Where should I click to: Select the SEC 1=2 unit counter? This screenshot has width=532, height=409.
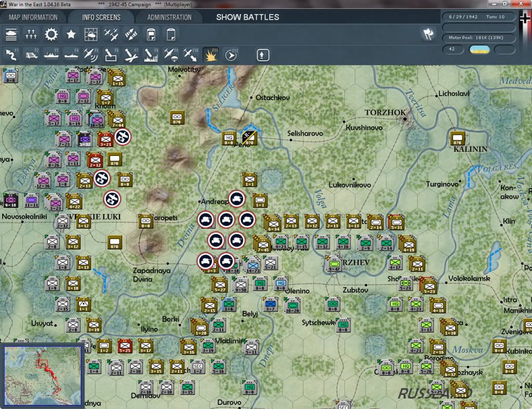[198, 367]
